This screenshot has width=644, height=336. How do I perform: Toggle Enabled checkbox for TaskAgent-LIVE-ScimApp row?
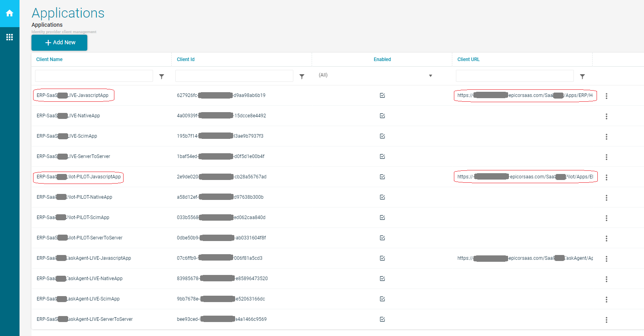[x=382, y=299]
